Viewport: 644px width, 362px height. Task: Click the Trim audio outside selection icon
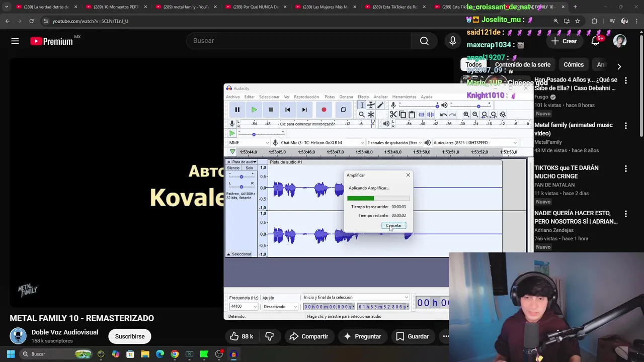421,115
